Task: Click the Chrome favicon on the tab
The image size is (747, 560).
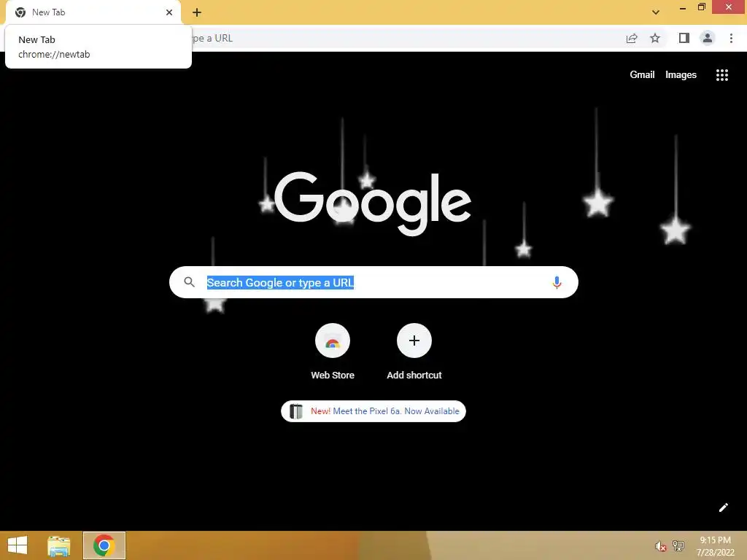Action: (x=20, y=12)
